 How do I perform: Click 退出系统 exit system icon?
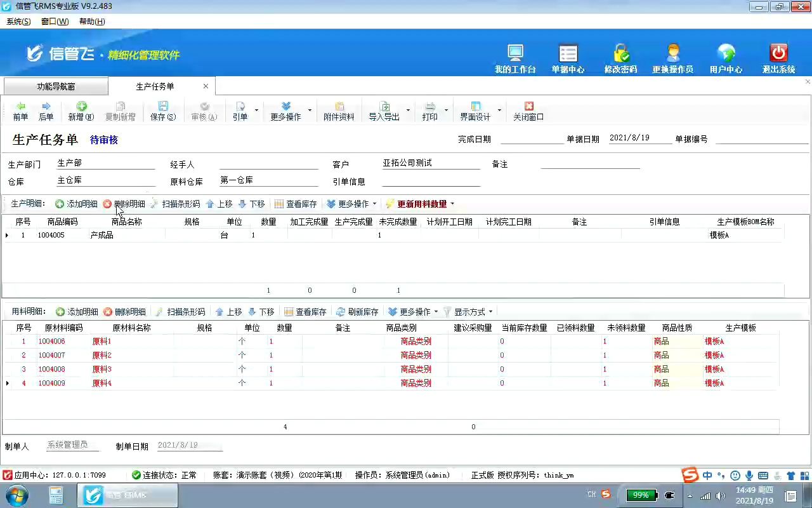[x=778, y=59]
